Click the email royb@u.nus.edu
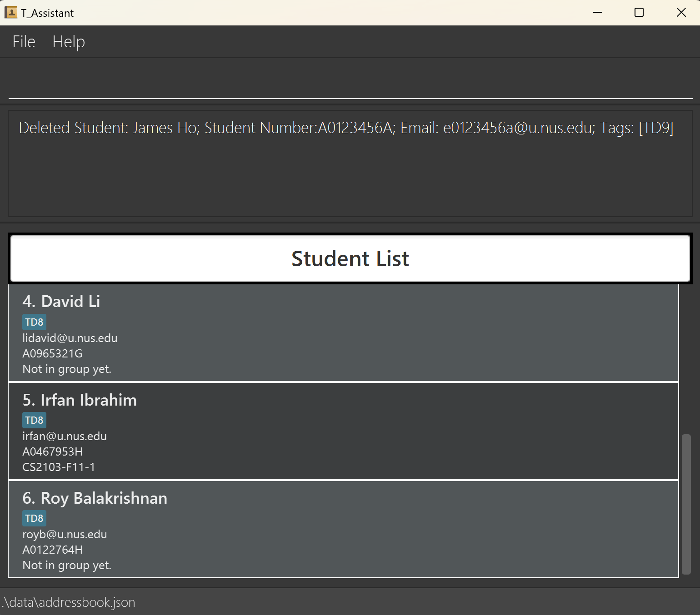 coord(65,535)
